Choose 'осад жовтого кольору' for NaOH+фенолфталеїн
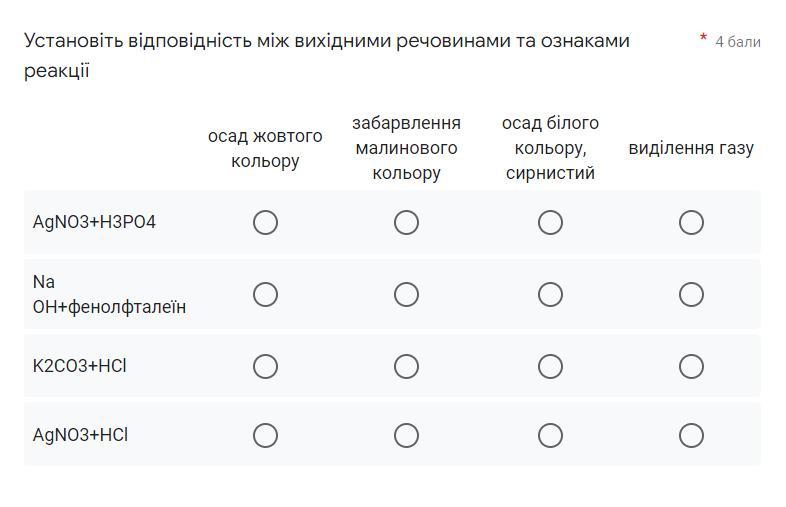Screen dimensions: 786x507 (265, 294)
